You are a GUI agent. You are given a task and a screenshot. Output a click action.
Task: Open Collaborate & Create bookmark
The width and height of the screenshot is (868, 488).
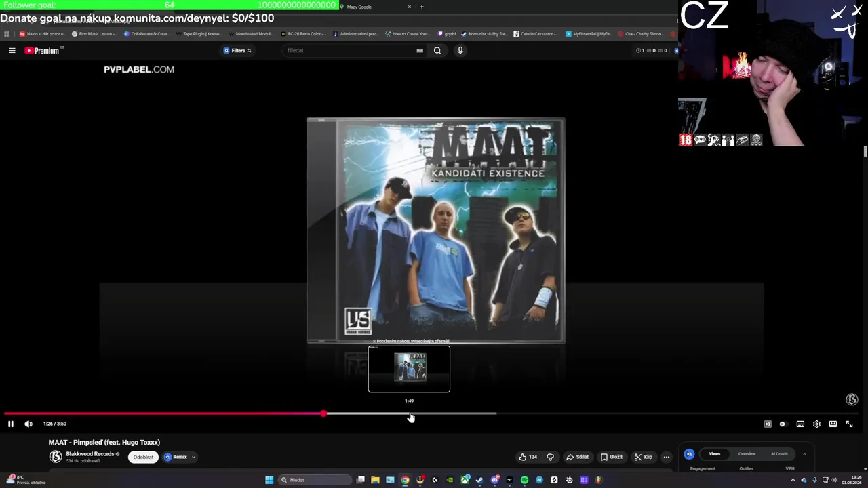(x=147, y=33)
